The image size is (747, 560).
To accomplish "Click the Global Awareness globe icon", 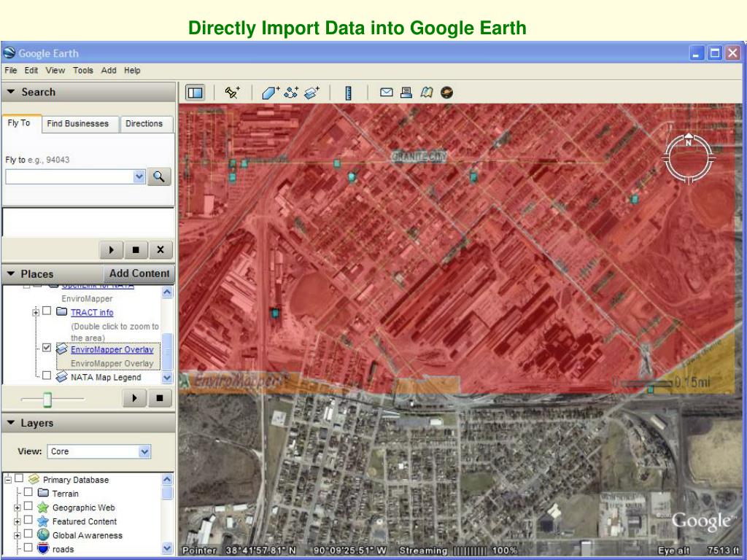I will pos(43,534).
